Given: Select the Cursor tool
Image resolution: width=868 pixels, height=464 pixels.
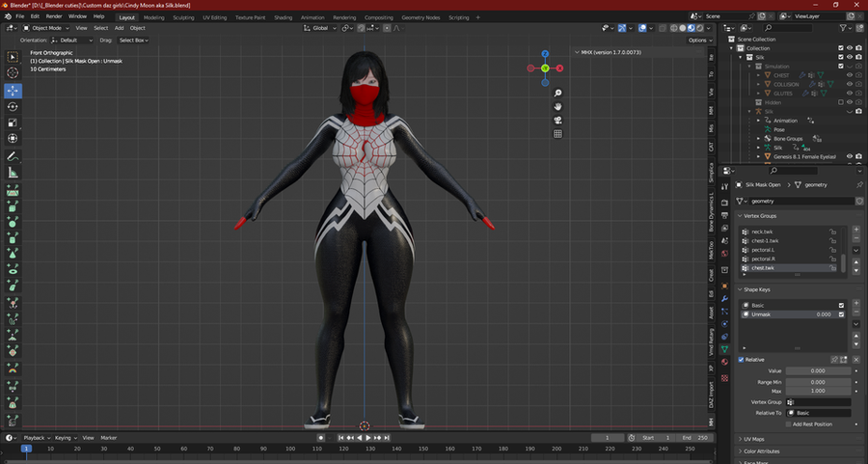Looking at the screenshot, I should point(13,72).
